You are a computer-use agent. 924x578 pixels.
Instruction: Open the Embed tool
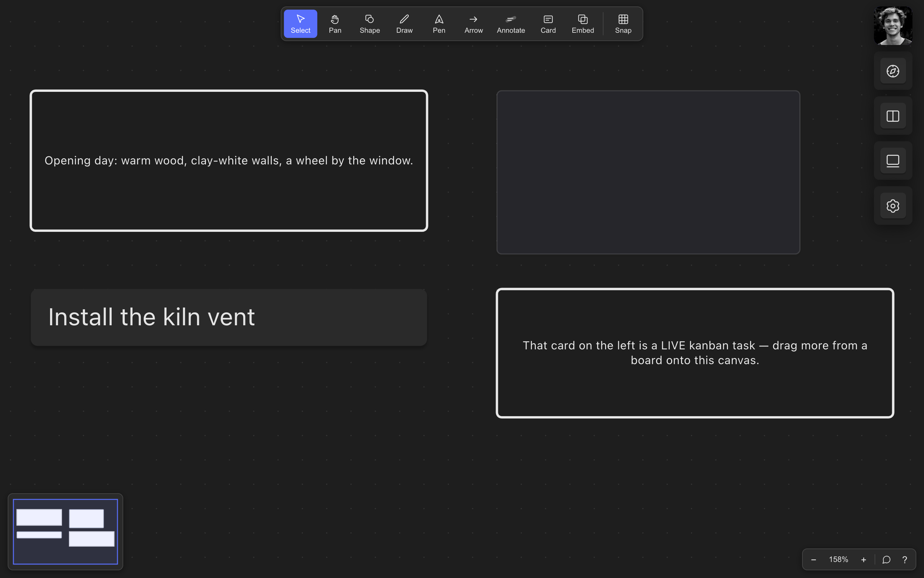click(583, 24)
